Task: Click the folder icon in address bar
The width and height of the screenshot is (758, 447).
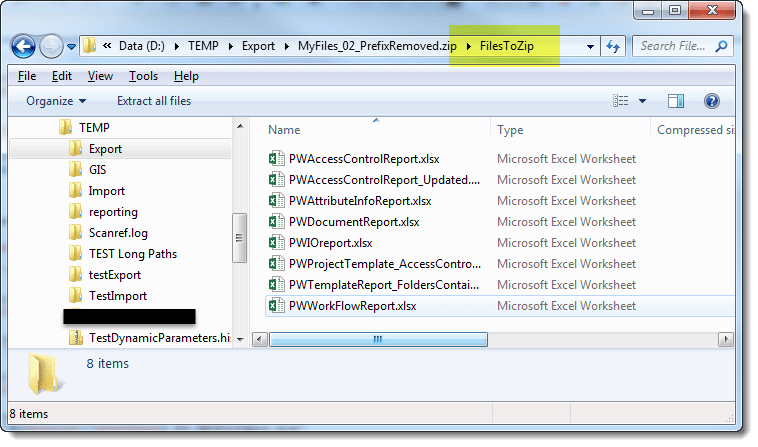Action: pyautogui.click(x=89, y=46)
